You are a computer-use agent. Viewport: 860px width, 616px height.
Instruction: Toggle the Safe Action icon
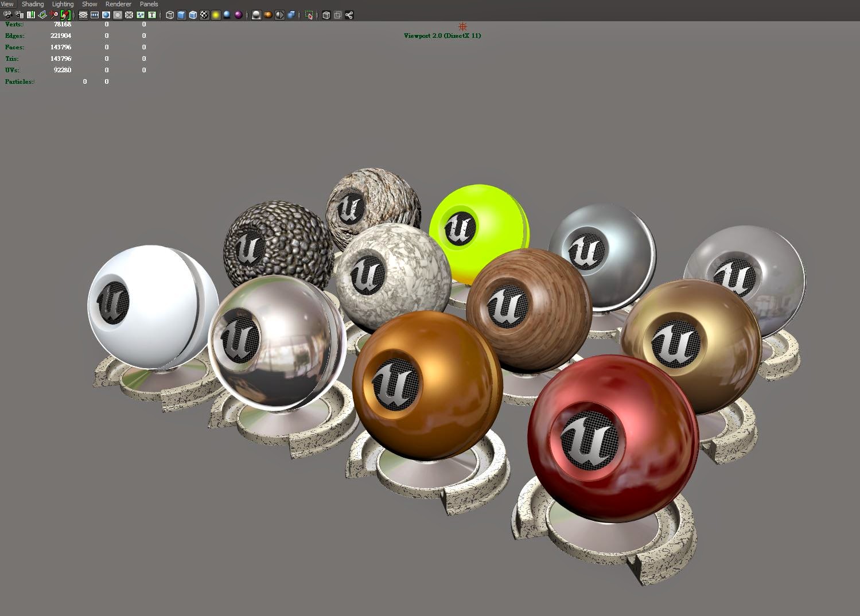tap(141, 15)
